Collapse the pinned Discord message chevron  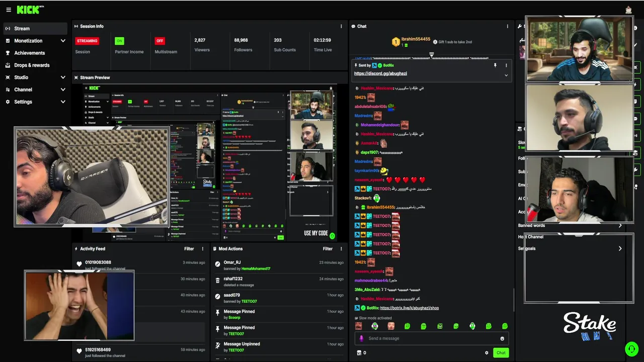point(506,75)
